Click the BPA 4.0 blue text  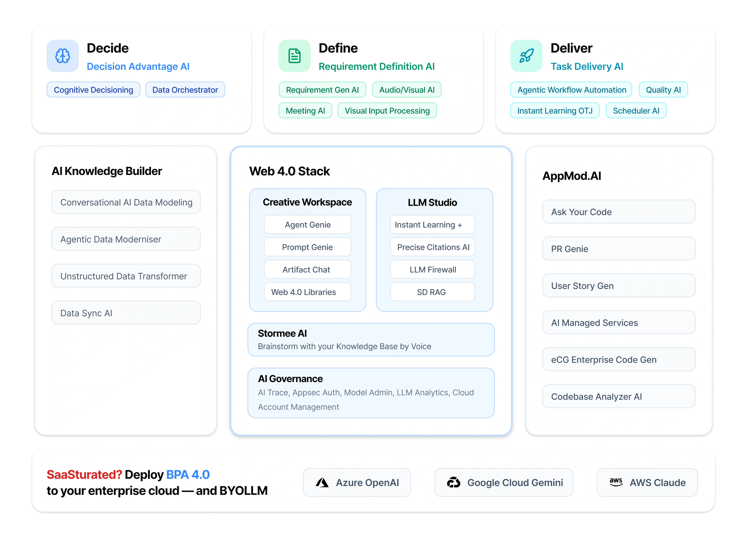click(x=188, y=475)
